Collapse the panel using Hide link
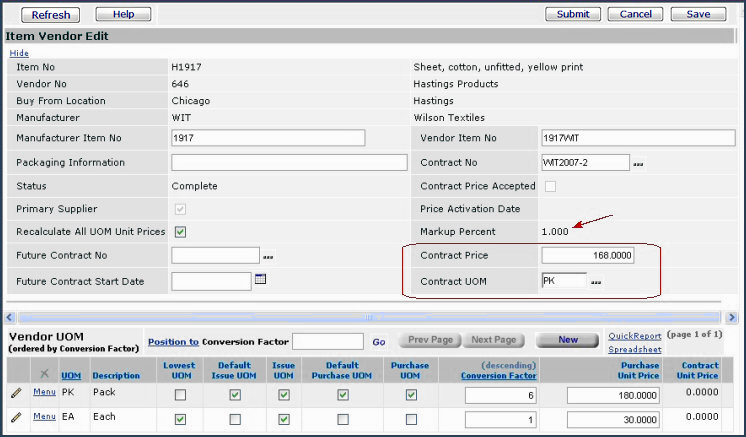746x437 pixels. [19, 52]
